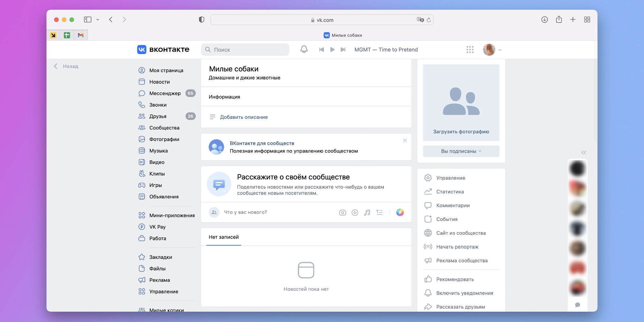Enable notifications via Включить уведомления
This screenshot has width=644, height=322.
pyautogui.click(x=464, y=293)
